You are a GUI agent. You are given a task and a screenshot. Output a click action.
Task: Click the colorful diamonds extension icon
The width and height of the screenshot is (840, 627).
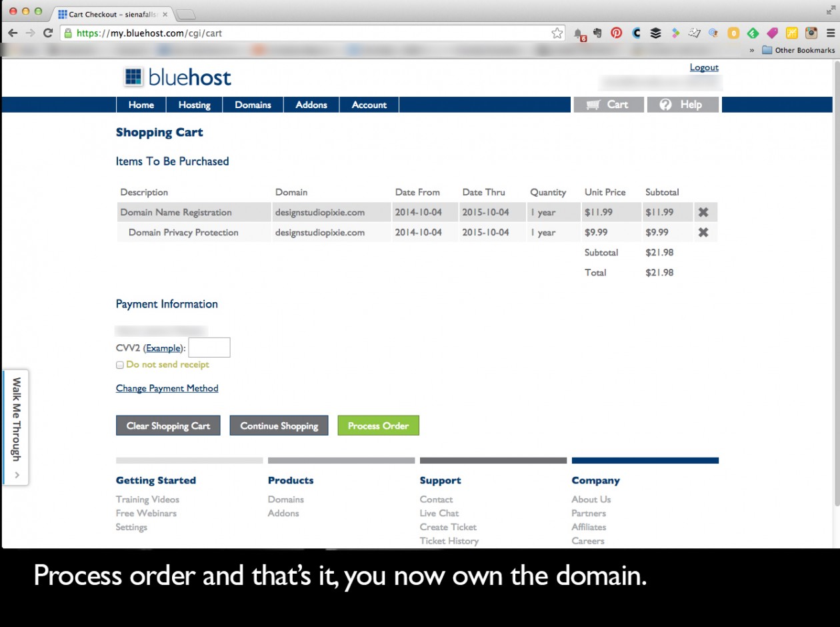point(675,32)
